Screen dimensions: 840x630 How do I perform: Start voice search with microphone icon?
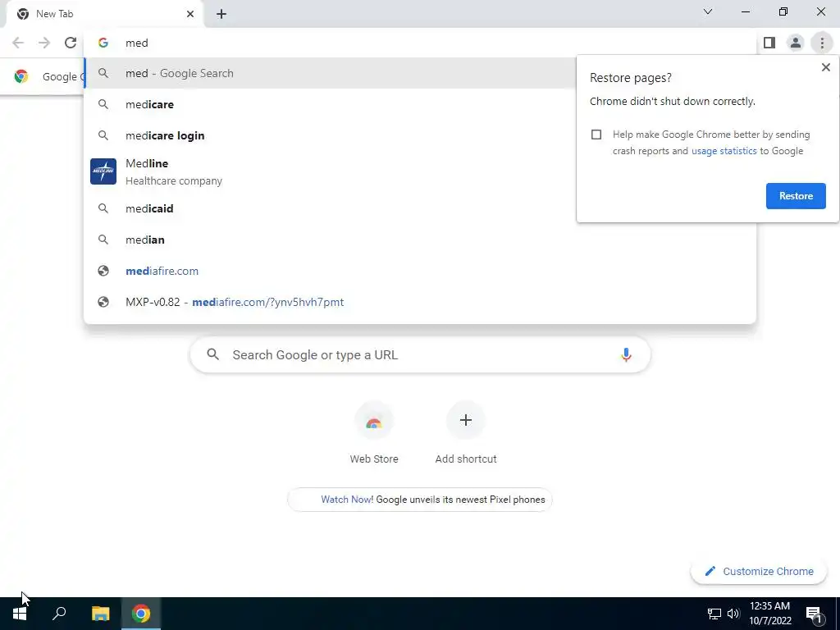click(626, 354)
